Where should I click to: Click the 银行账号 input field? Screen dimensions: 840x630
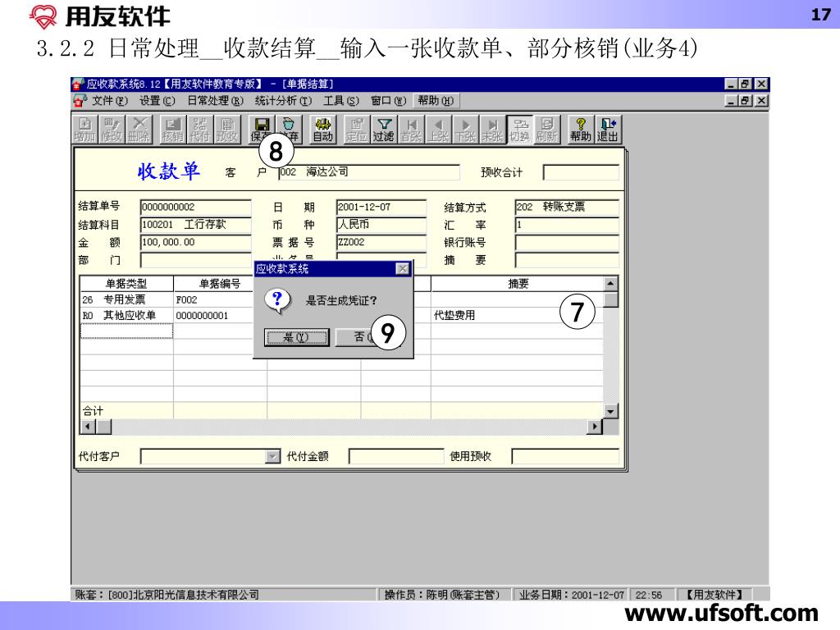(568, 242)
